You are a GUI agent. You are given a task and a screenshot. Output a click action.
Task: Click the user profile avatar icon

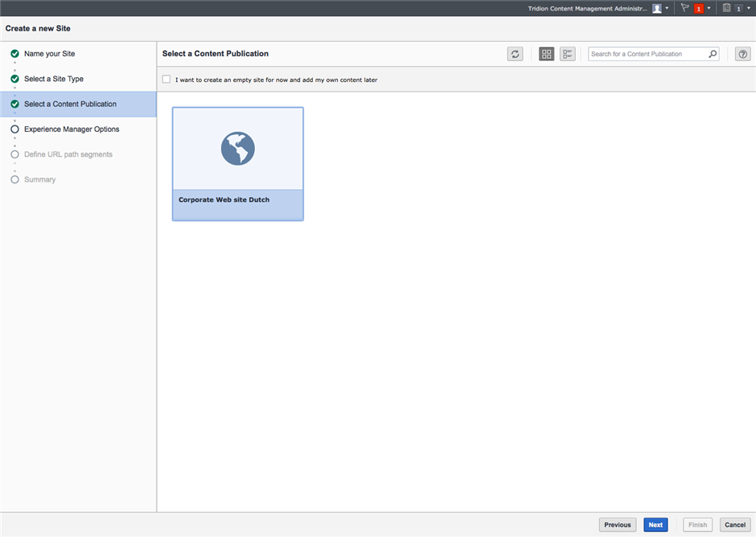coord(657,8)
